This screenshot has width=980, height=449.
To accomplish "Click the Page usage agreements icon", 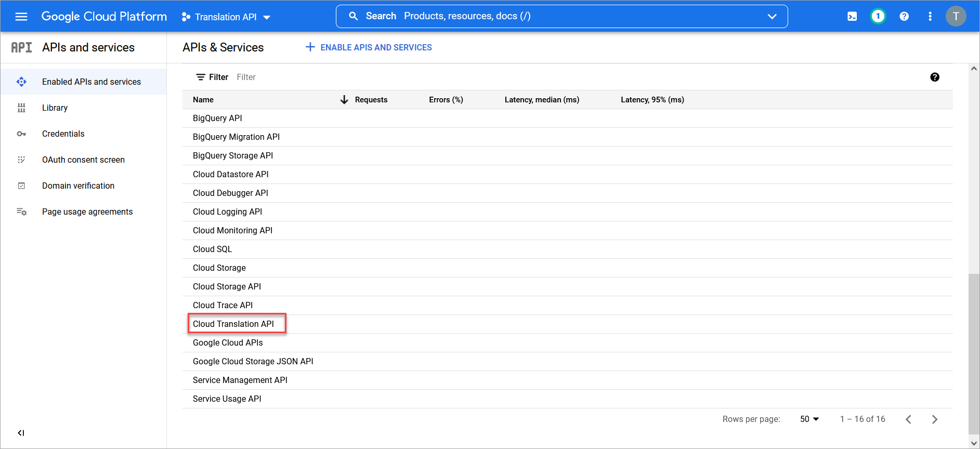I will coord(21,212).
